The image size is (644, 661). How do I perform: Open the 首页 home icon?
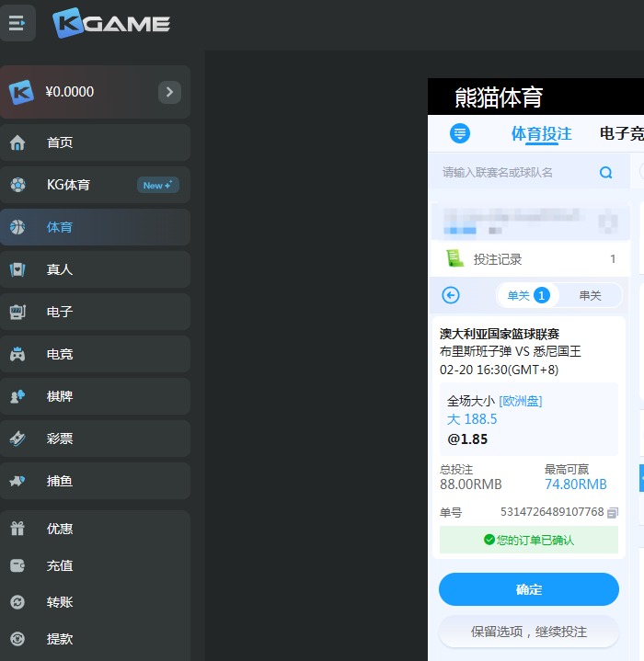[17, 142]
